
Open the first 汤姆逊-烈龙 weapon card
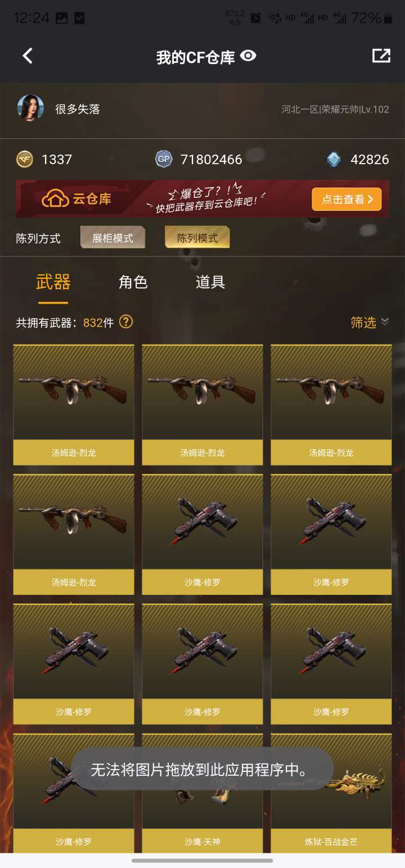coord(74,405)
